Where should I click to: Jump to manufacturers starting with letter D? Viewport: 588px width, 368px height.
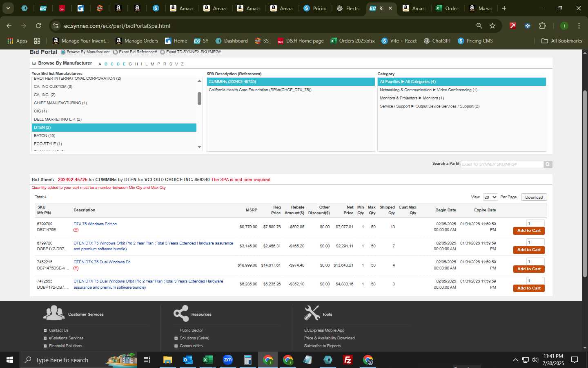tap(118, 64)
